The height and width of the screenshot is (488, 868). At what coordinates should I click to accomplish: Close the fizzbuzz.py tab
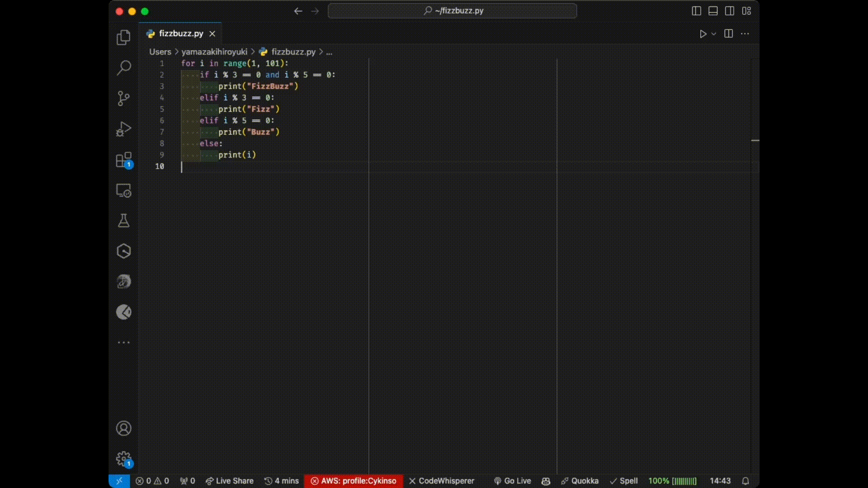tap(212, 34)
